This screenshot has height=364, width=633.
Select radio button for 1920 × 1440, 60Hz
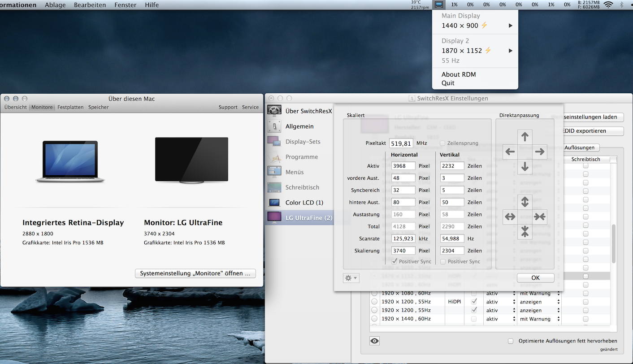(x=374, y=319)
